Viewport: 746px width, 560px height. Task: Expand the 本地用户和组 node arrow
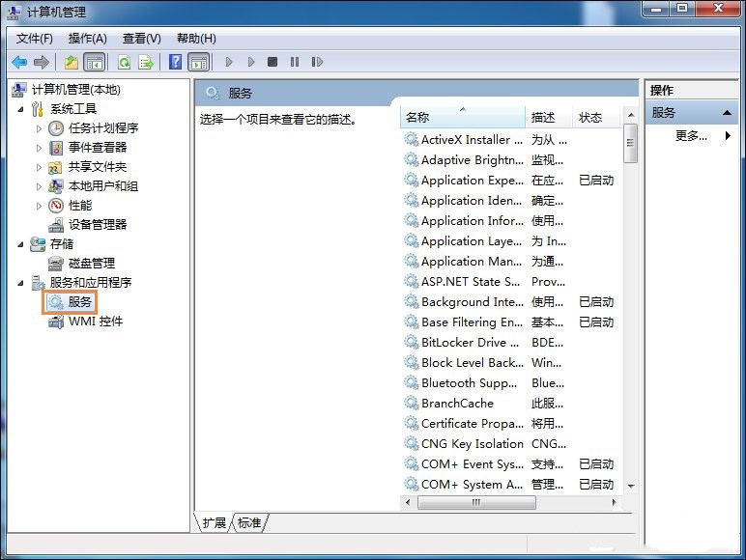coord(39,186)
